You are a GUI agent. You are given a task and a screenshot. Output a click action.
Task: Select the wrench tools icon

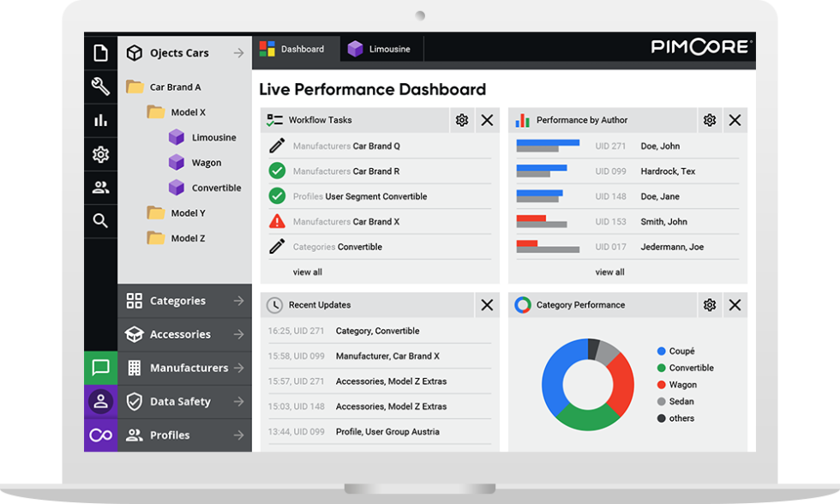point(100,87)
